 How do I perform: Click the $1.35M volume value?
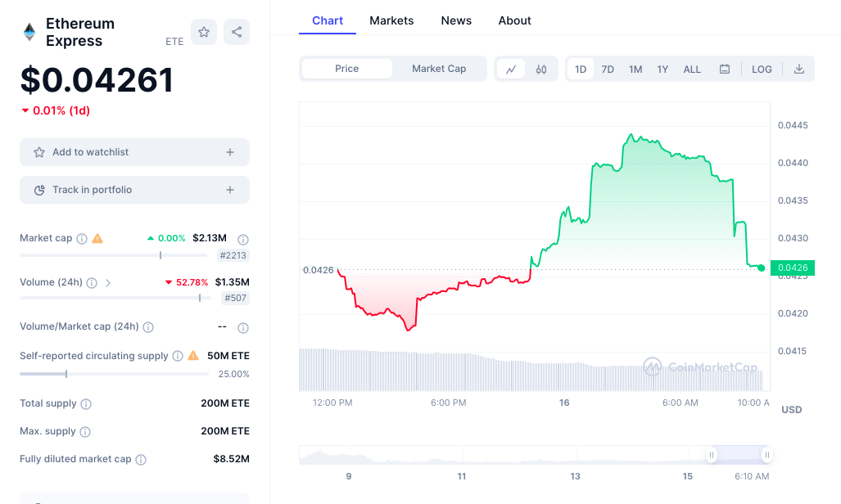[x=233, y=282]
